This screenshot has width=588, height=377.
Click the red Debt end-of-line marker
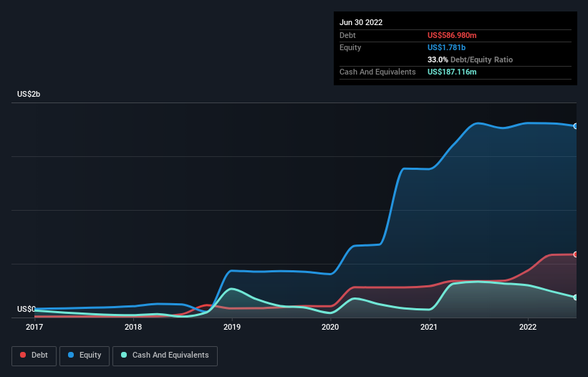[576, 254]
